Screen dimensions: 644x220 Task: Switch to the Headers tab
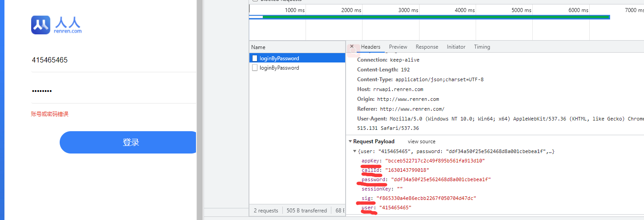point(371,47)
